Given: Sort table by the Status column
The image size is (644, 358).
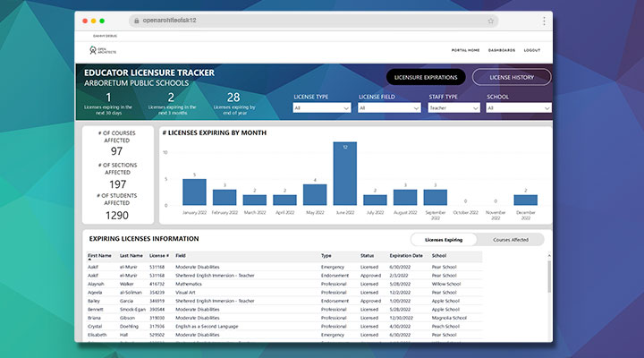Looking at the screenshot, I should point(368,256).
